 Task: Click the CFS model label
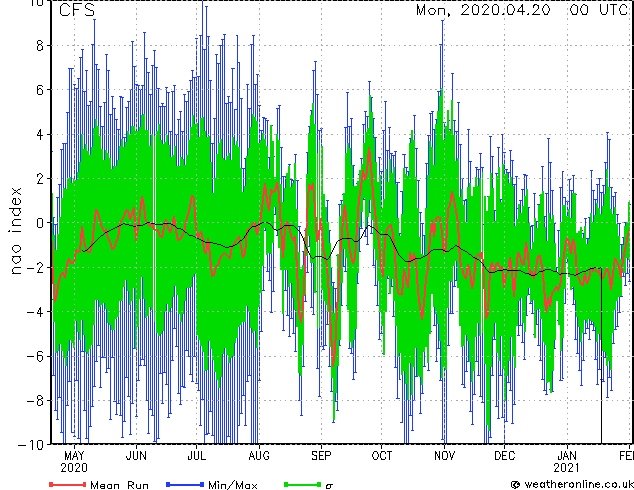point(77,10)
